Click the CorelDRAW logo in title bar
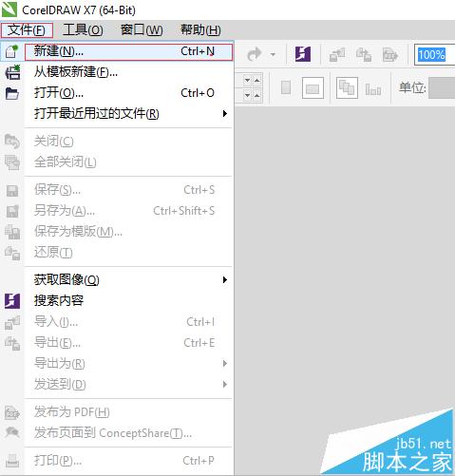Image resolution: width=455 pixels, height=476 pixels. tap(9, 10)
